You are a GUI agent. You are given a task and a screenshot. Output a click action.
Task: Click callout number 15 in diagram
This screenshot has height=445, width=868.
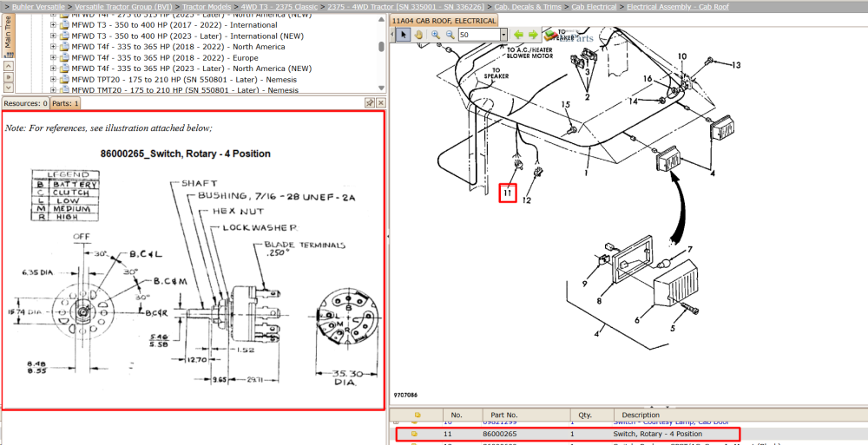click(565, 105)
